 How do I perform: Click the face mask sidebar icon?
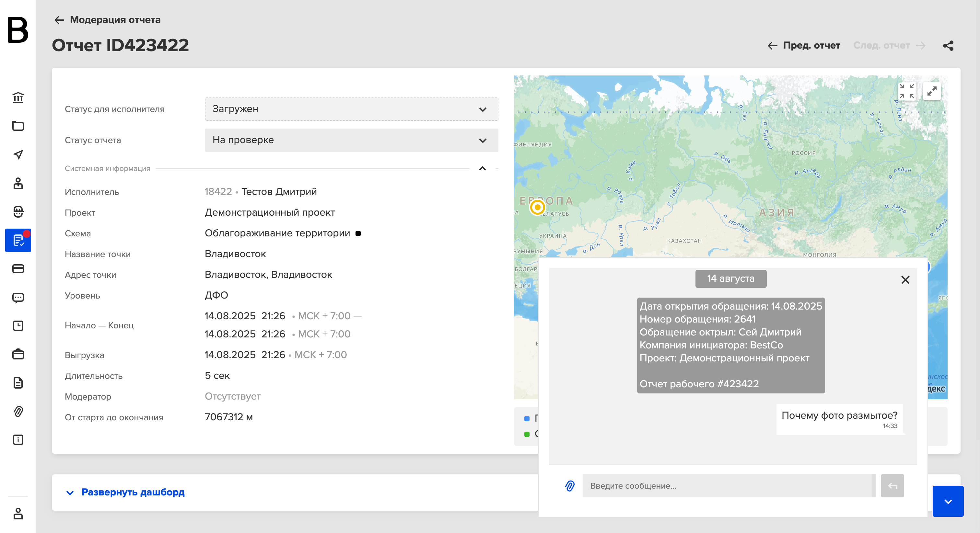pos(18,212)
